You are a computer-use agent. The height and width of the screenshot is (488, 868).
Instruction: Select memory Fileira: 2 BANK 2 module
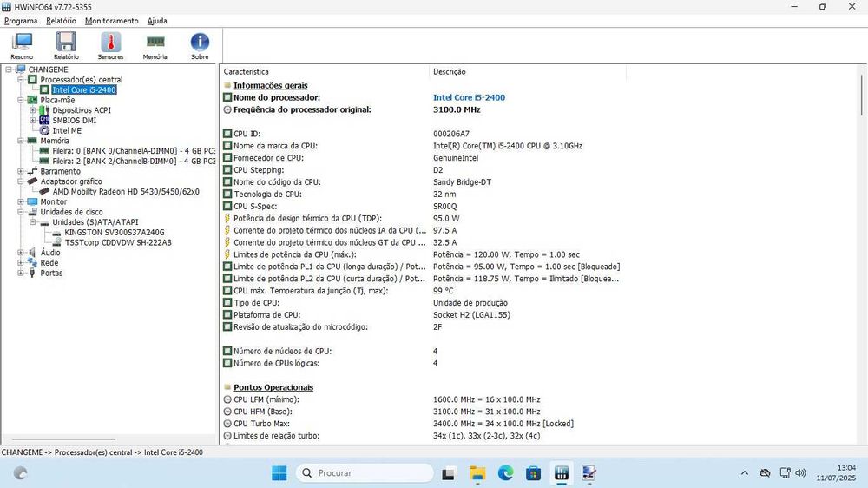click(134, 162)
